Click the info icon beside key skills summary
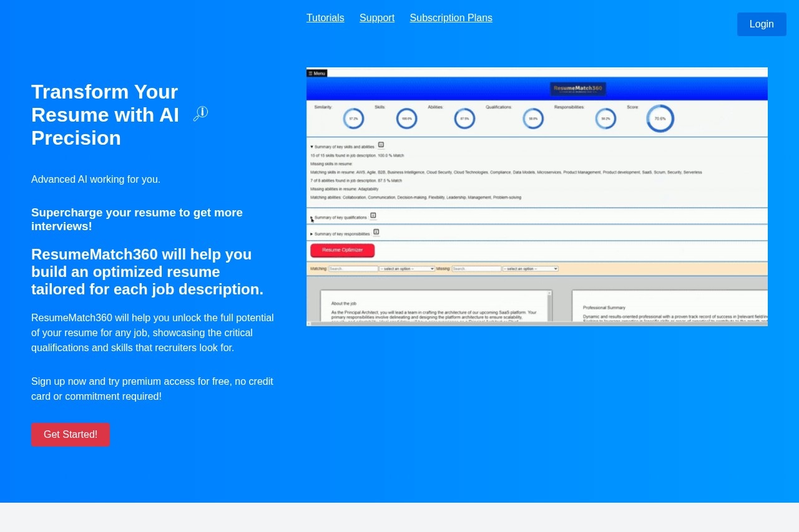Viewport: 799px width, 532px height. (381, 145)
